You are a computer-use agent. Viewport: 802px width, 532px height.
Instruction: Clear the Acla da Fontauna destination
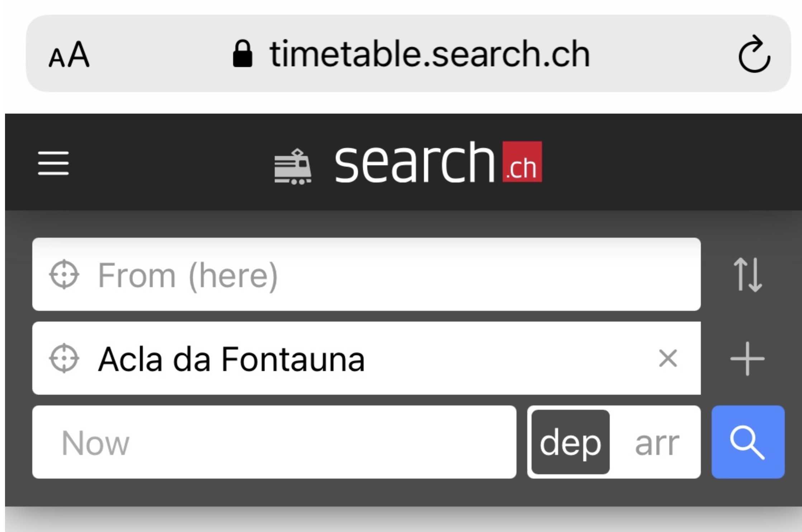click(668, 358)
